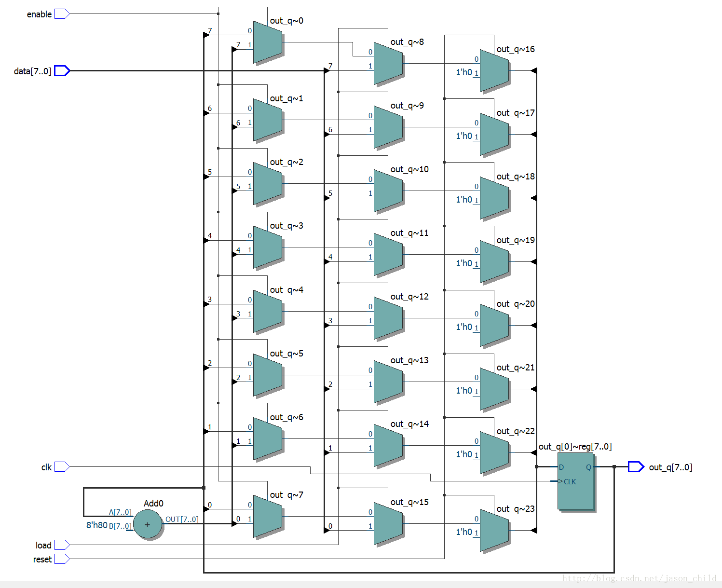Click the "B[7..0]" adder input label
The image size is (722, 588).
click(120, 526)
